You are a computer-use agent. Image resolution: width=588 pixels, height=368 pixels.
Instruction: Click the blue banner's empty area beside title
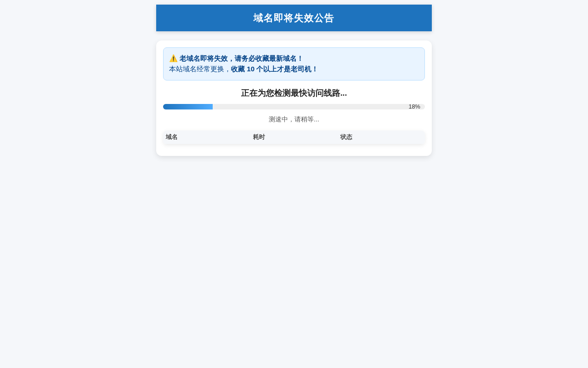202,18
